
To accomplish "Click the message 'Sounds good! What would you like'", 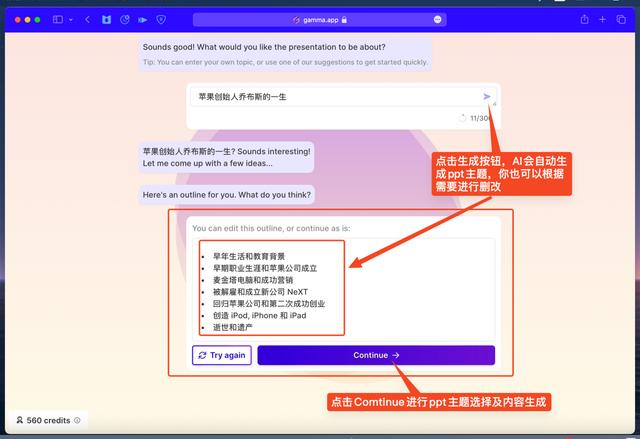I will (x=264, y=47).
